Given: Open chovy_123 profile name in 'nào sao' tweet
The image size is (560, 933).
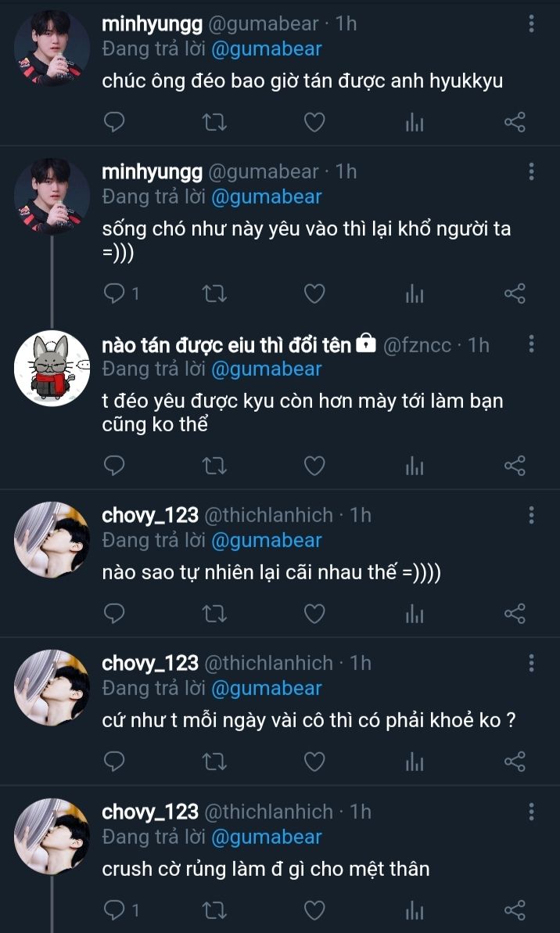Looking at the screenshot, I should pos(150,515).
